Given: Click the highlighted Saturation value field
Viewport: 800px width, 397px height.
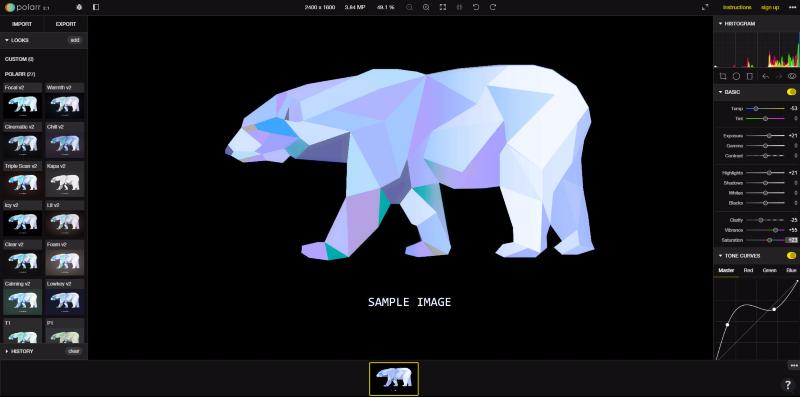Looking at the screenshot, I should tap(792, 240).
